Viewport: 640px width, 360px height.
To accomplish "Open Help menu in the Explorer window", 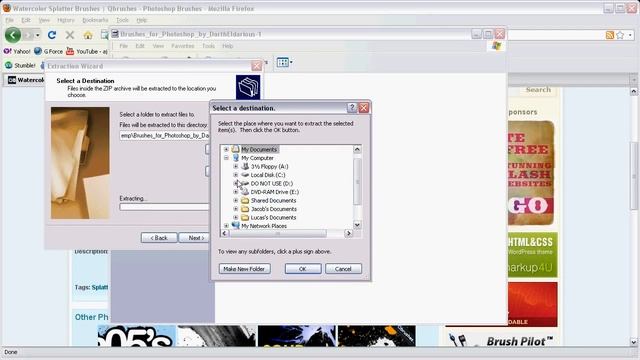I will point(227,46).
